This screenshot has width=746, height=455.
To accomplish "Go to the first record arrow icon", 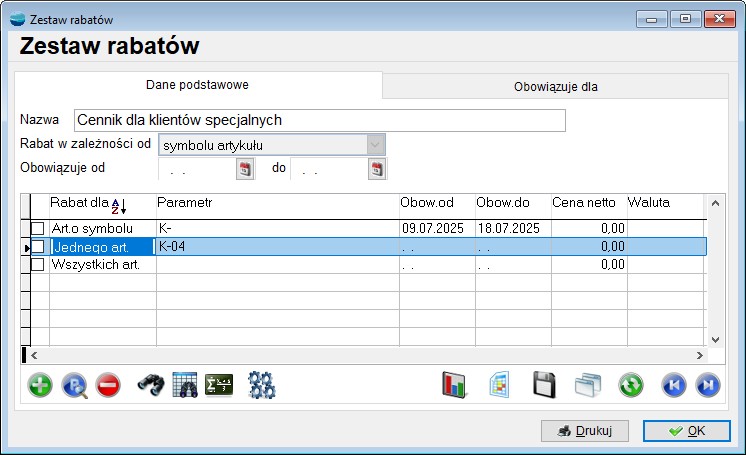I will point(674,385).
